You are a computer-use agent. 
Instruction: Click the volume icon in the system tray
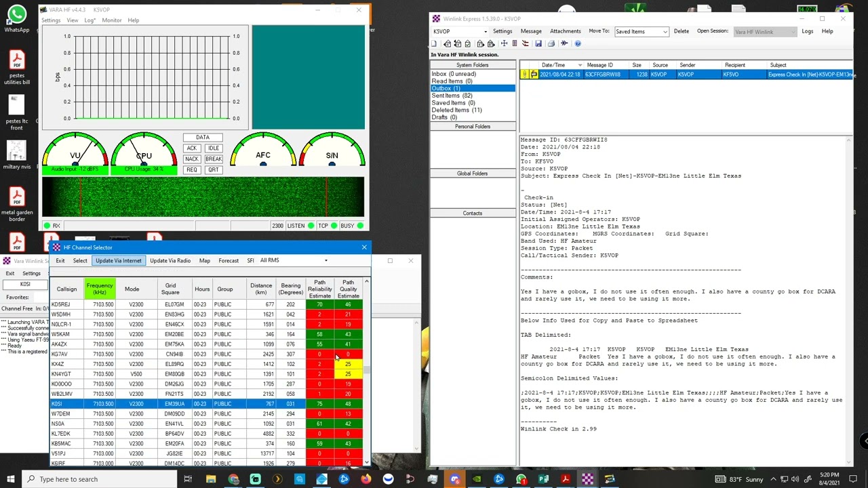click(x=796, y=479)
